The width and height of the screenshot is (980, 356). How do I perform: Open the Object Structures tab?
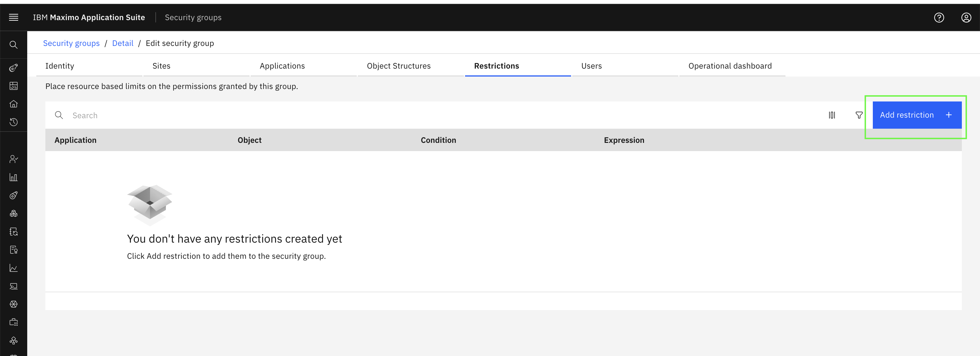click(411, 66)
